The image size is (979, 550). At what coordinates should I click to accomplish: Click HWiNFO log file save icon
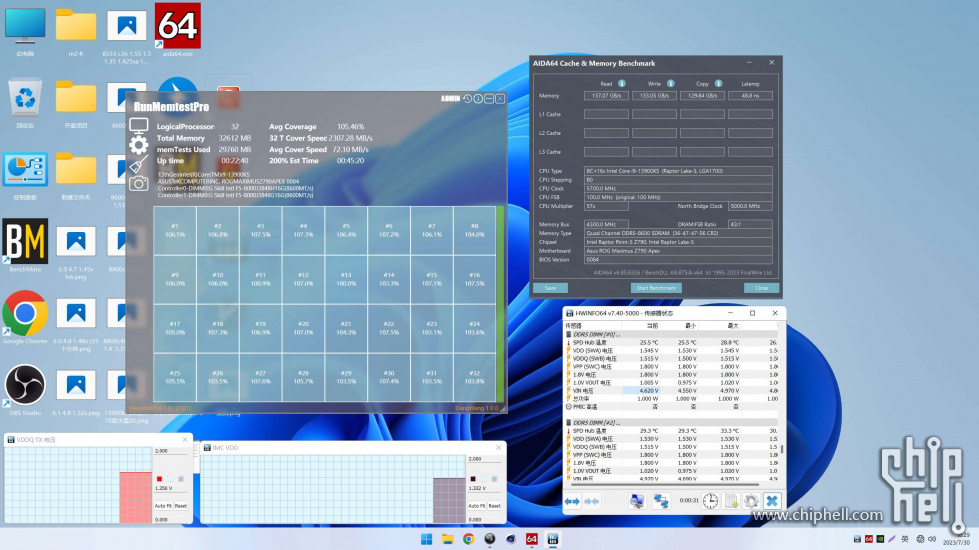731,501
